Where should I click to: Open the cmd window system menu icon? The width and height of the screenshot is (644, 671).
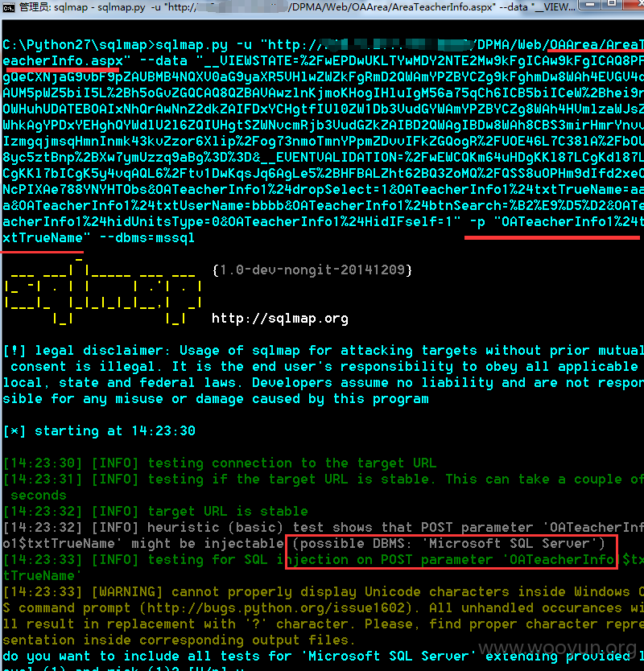9,7
